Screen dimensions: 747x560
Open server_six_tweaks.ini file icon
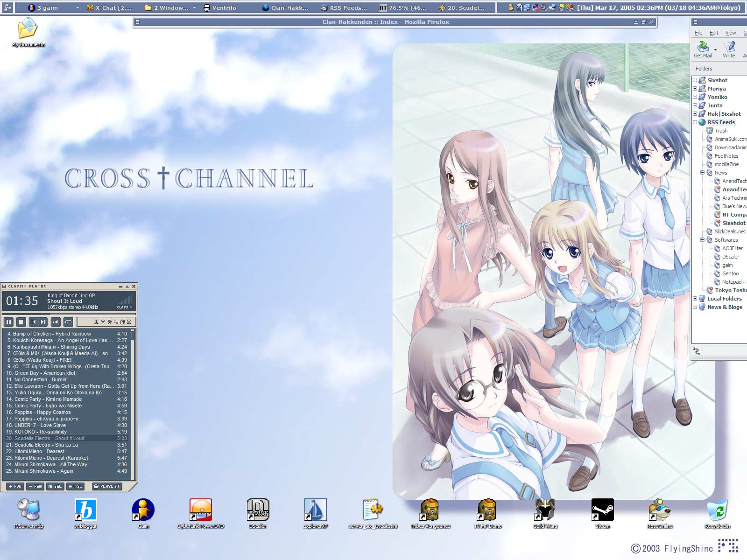click(373, 514)
